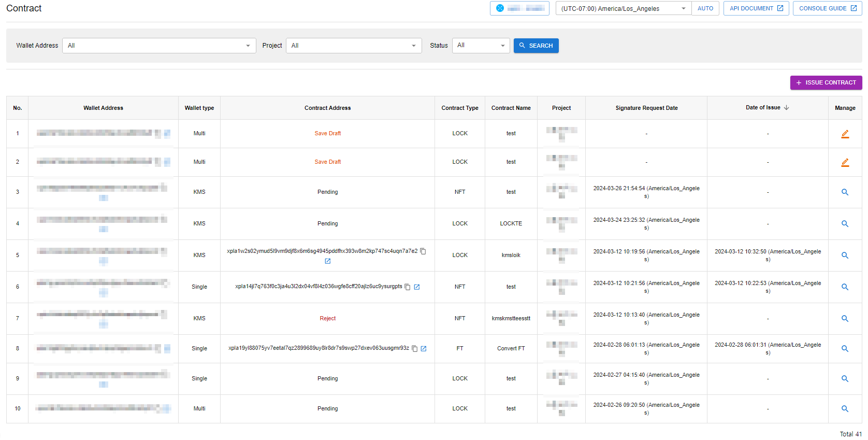Click the AUTO timezone button
Viewport: 868px width, 440px height.
[x=705, y=8]
